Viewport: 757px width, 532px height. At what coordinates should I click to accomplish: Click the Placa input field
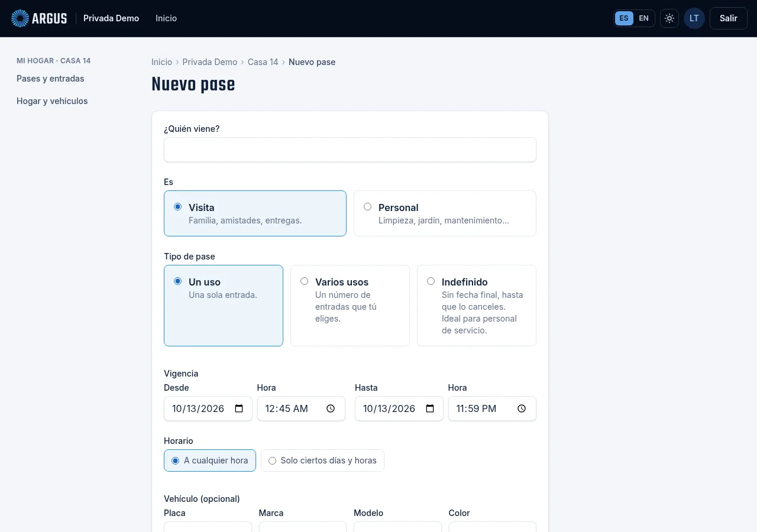(208, 527)
